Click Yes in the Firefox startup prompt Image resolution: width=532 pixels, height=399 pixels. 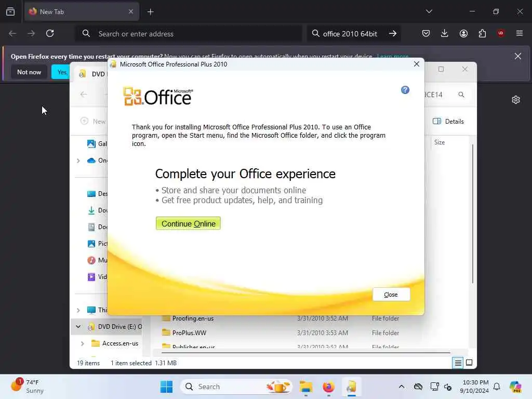coord(61,72)
